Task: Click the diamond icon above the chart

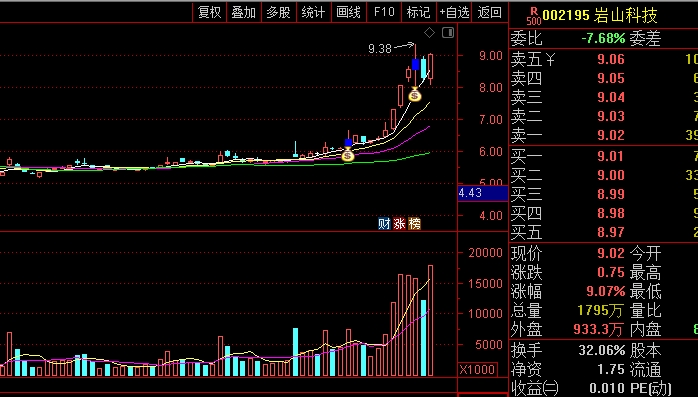Action: click(x=429, y=32)
